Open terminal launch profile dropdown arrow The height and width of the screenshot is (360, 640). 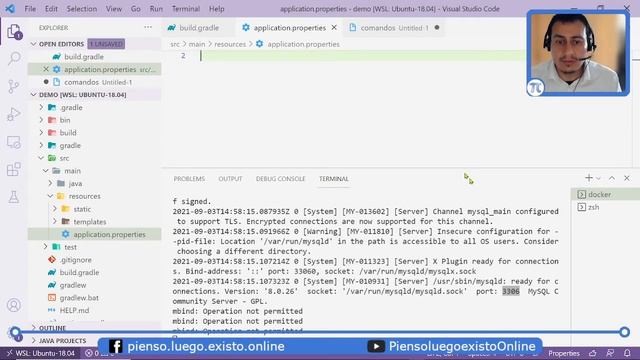pos(598,178)
